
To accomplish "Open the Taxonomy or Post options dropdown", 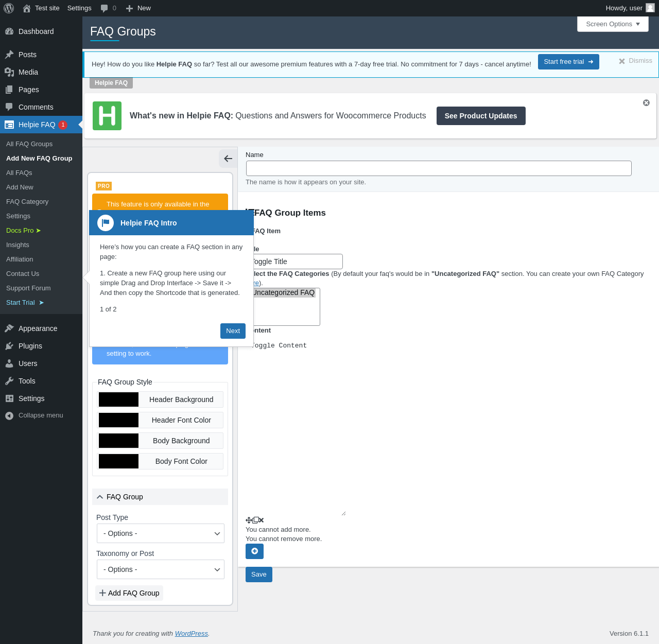I will coord(161,569).
